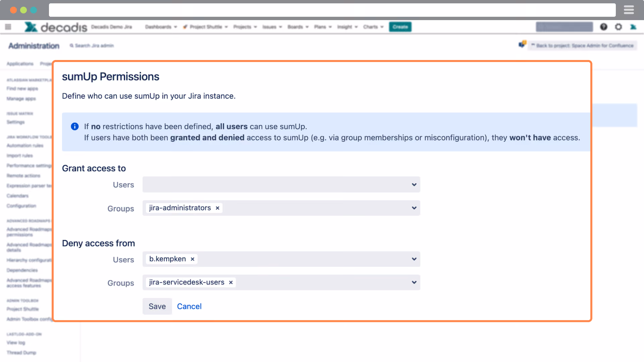The width and height of the screenshot is (644, 362).
Task: Open the Projects menu
Action: [x=245, y=27]
